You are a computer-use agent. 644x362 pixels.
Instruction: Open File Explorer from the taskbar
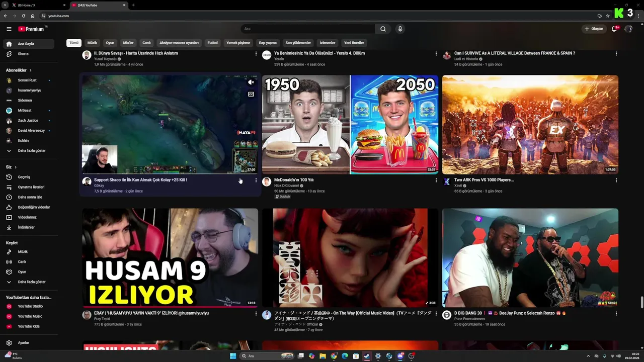[x=323, y=356]
